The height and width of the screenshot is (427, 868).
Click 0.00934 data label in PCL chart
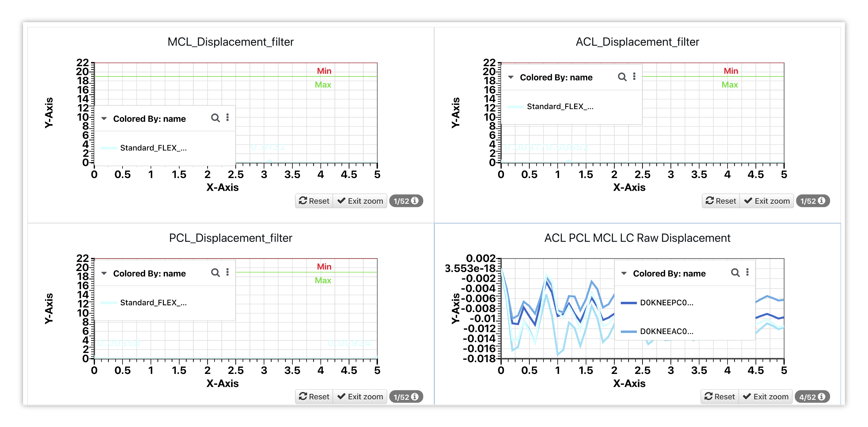click(349, 343)
